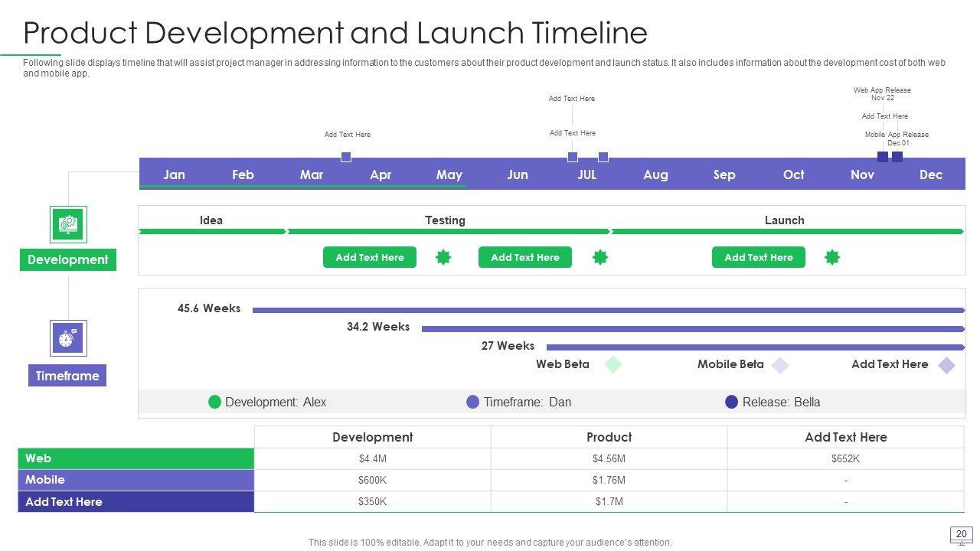The width and height of the screenshot is (980, 551).
Task: Click the Development label button
Action: 68,260
